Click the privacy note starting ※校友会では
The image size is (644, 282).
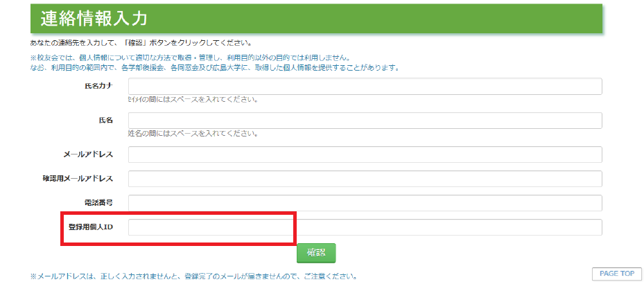191,60
